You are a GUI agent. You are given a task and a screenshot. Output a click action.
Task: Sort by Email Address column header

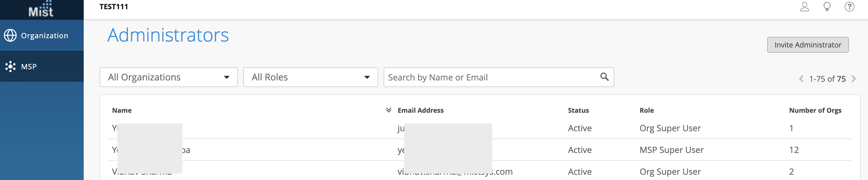tap(420, 110)
